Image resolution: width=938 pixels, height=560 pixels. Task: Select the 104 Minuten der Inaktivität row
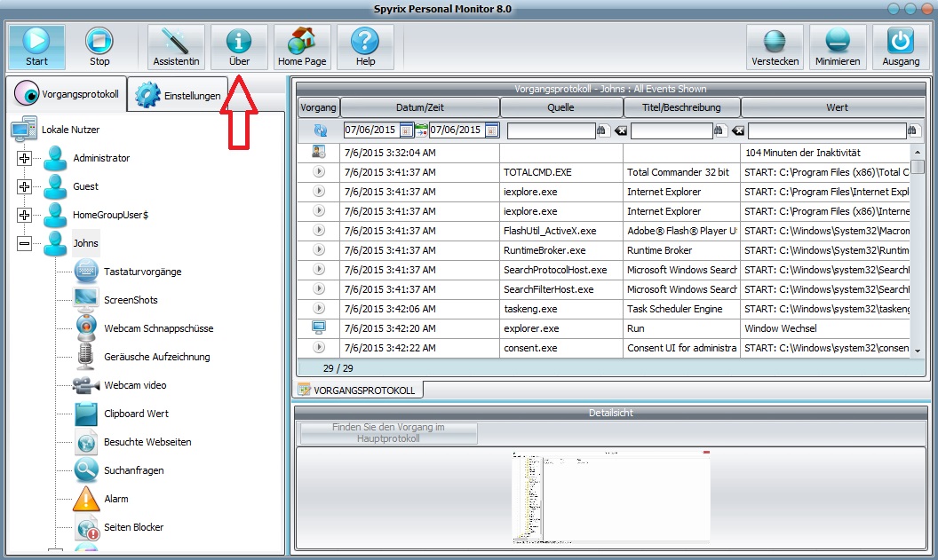pyautogui.click(x=604, y=153)
